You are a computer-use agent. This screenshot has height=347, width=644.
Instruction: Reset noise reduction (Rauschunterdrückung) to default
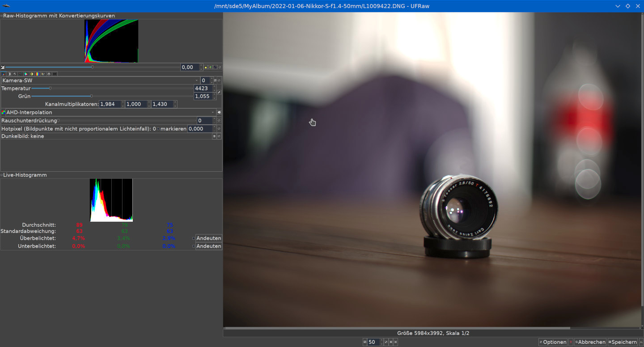pyautogui.click(x=219, y=121)
